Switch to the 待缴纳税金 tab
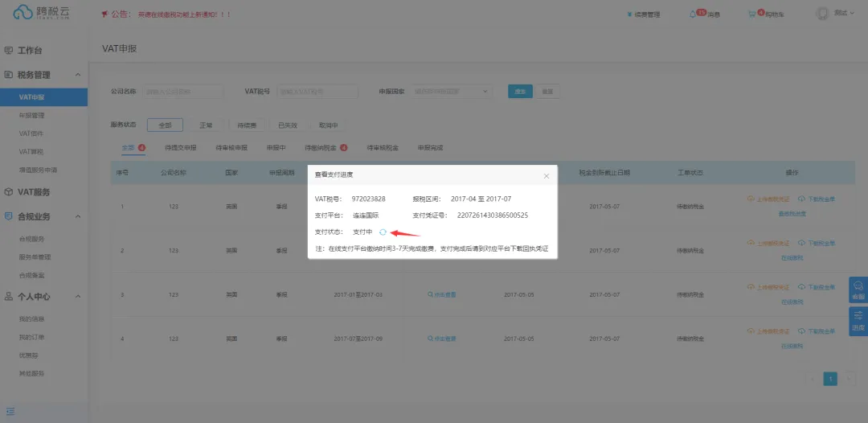The image size is (868, 423). tap(326, 148)
